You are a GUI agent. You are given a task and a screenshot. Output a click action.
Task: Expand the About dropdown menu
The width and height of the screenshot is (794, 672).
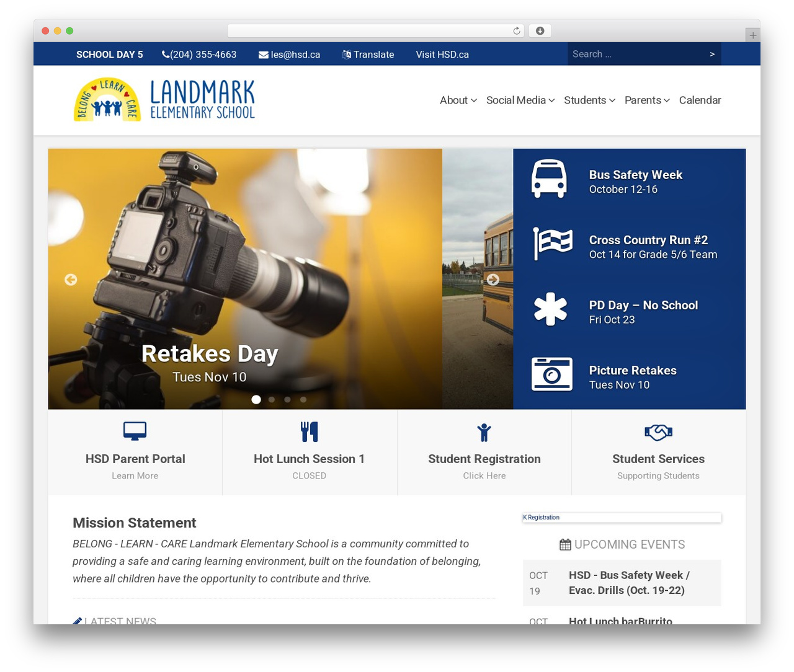(458, 100)
